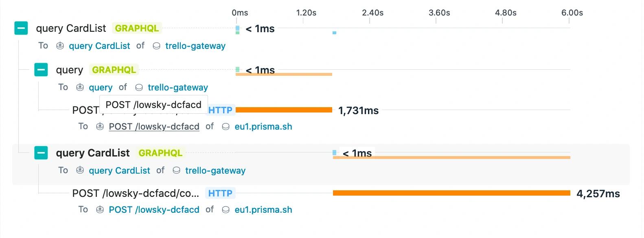
Task: Select the 'POST /lowsky-dcfacd/co...' span title
Action: pos(136,193)
